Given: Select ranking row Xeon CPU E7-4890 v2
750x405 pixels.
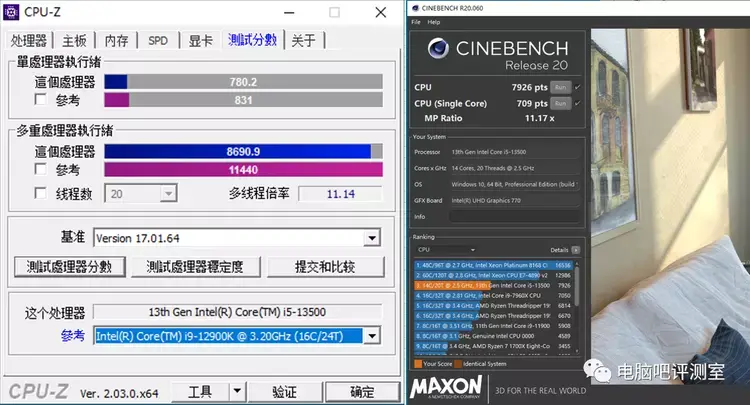Looking at the screenshot, I should [493, 275].
